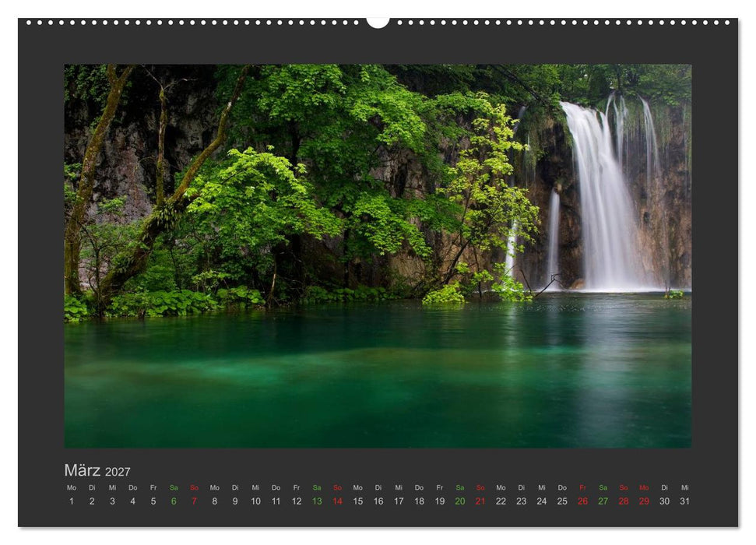
Task: Select date 10 in the calendar row
Action: coord(255,501)
